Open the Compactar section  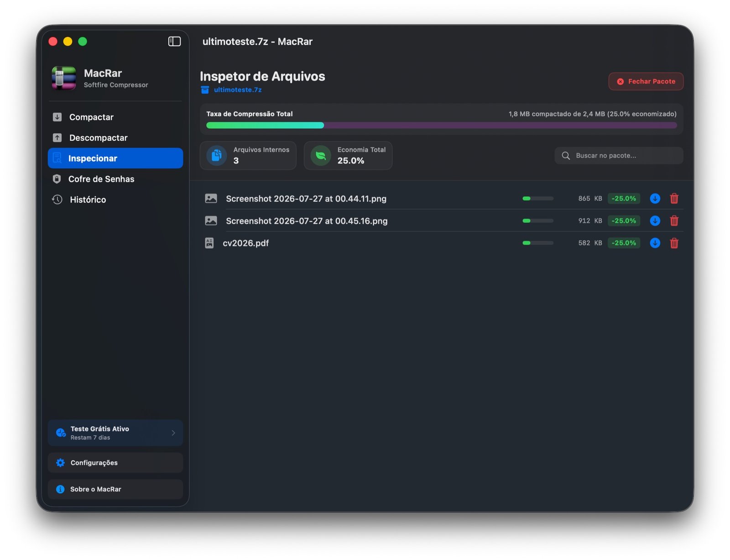point(115,117)
